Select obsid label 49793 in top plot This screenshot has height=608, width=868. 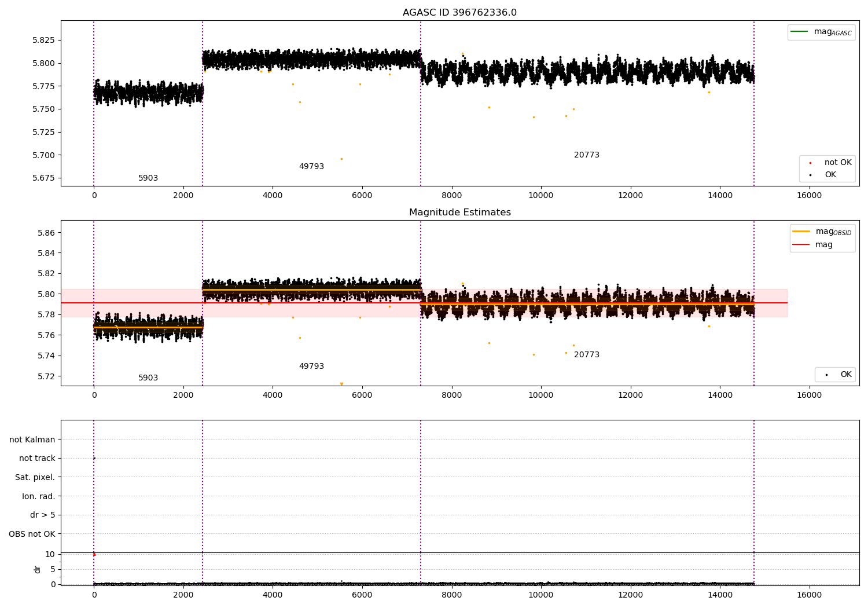click(311, 167)
